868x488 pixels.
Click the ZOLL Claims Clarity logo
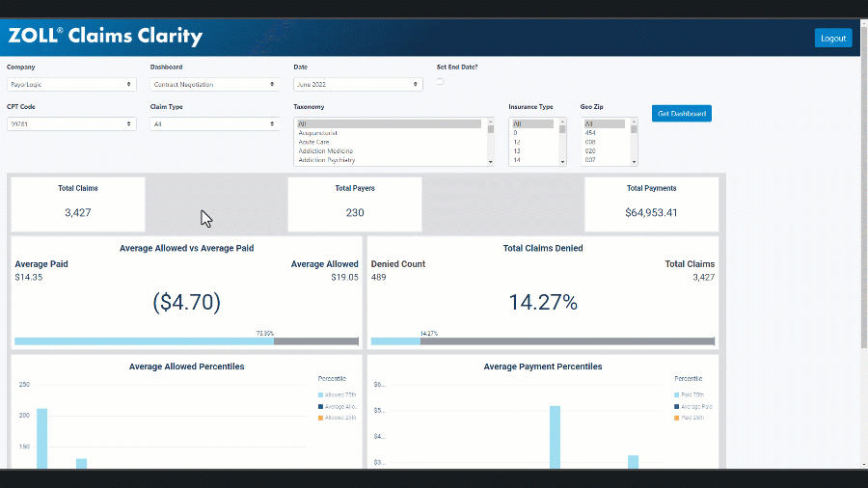pos(105,36)
